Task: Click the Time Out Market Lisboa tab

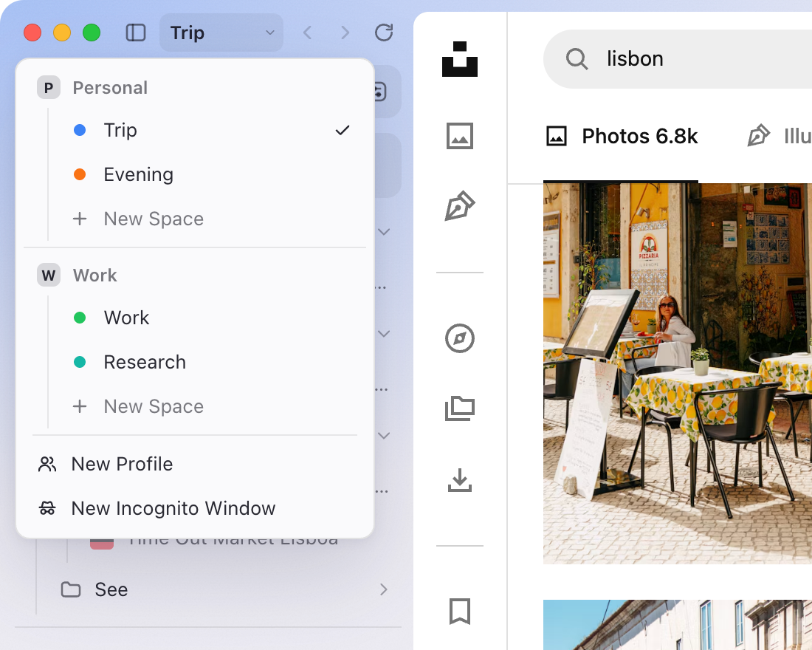Action: 233,541
